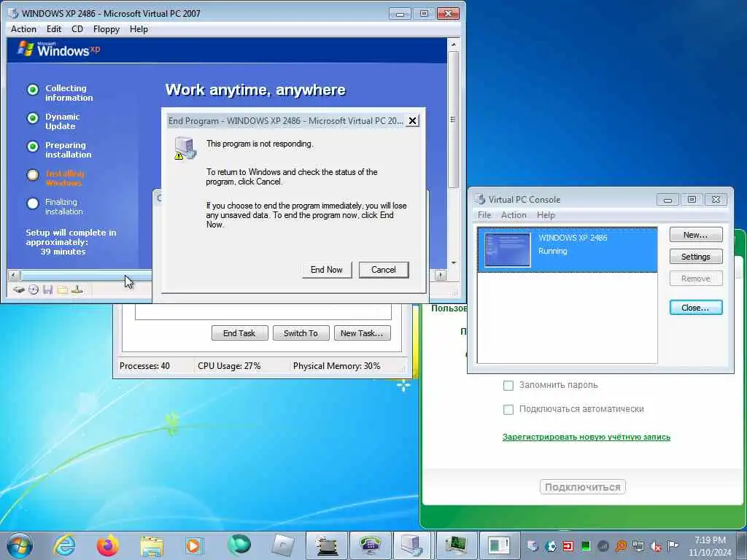
Task: Click the red square tray icon
Action: (568, 546)
